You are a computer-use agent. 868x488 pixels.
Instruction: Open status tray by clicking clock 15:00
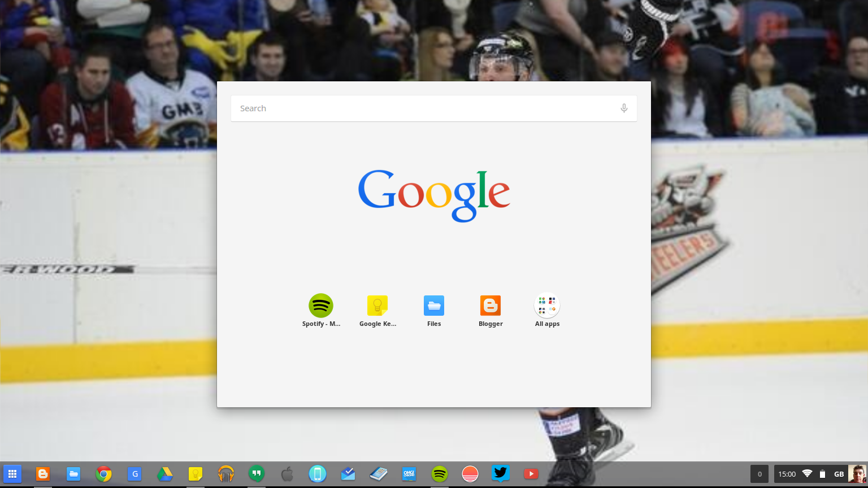[x=787, y=474]
